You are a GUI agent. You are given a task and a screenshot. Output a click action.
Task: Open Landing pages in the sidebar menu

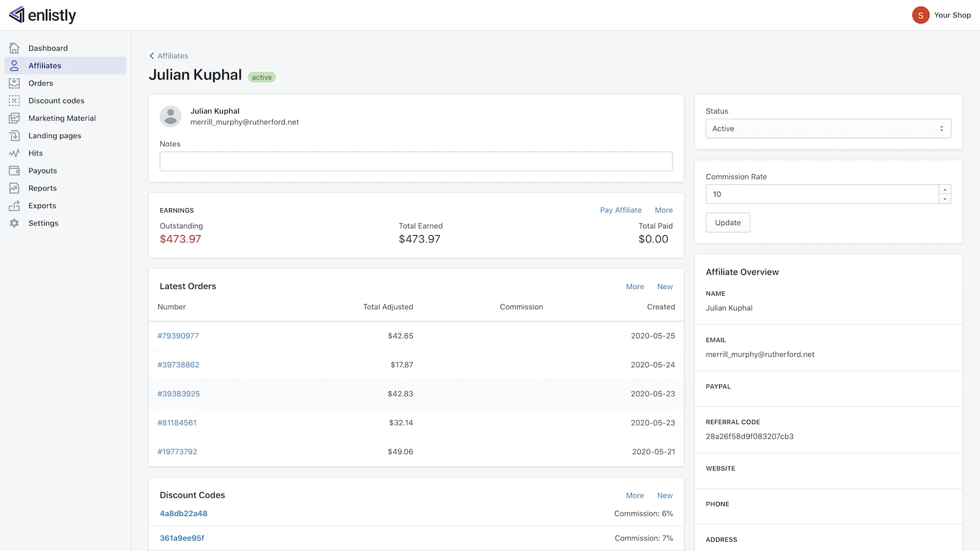[x=55, y=136]
